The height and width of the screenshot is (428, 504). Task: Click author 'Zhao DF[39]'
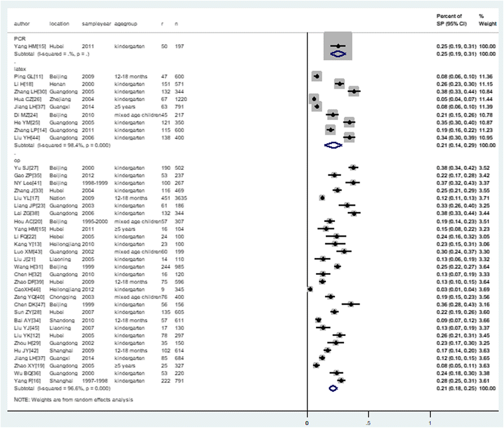(x=29, y=282)
